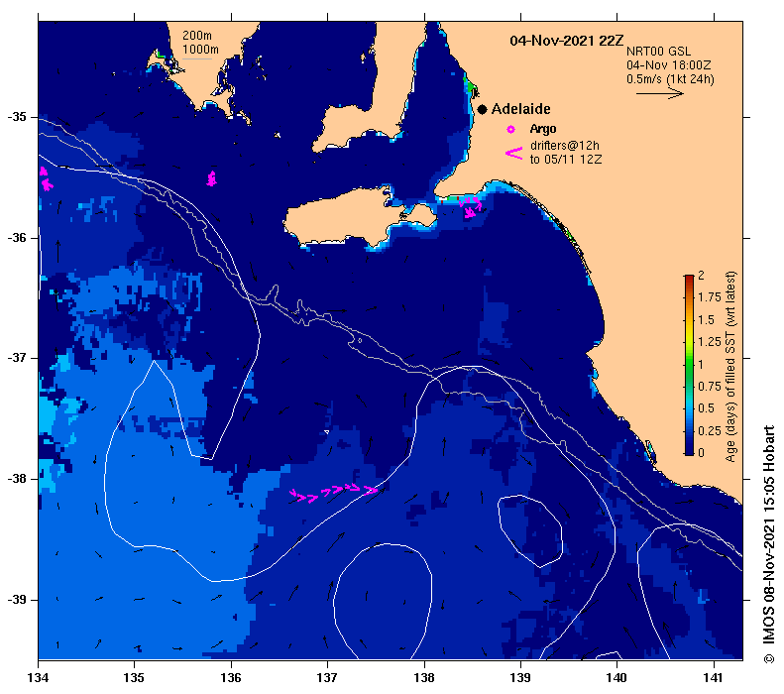Image resolution: width=784 pixels, height=694 pixels.
Task: Click the magenta drifter track near 38°S 137°E
Action: coord(334,492)
